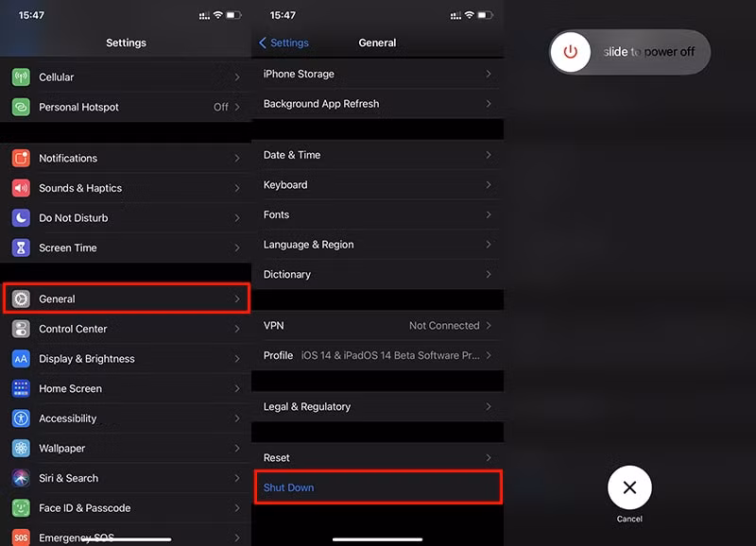Expand the Notifications row chevron
Viewport: 756px width, 546px height.
tap(237, 158)
